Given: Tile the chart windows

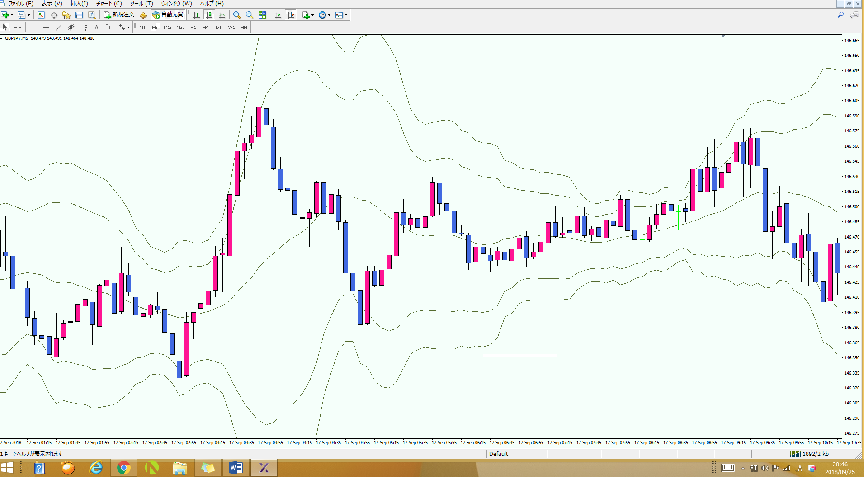Looking at the screenshot, I should [262, 15].
